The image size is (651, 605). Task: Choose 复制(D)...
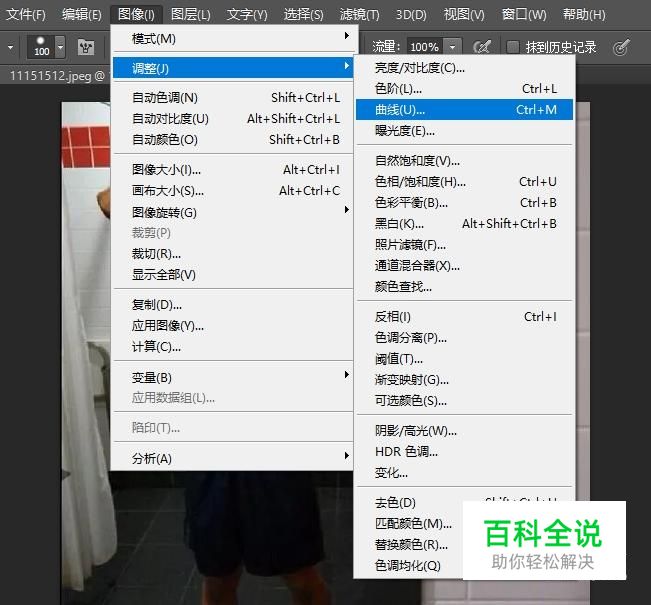(x=232, y=305)
